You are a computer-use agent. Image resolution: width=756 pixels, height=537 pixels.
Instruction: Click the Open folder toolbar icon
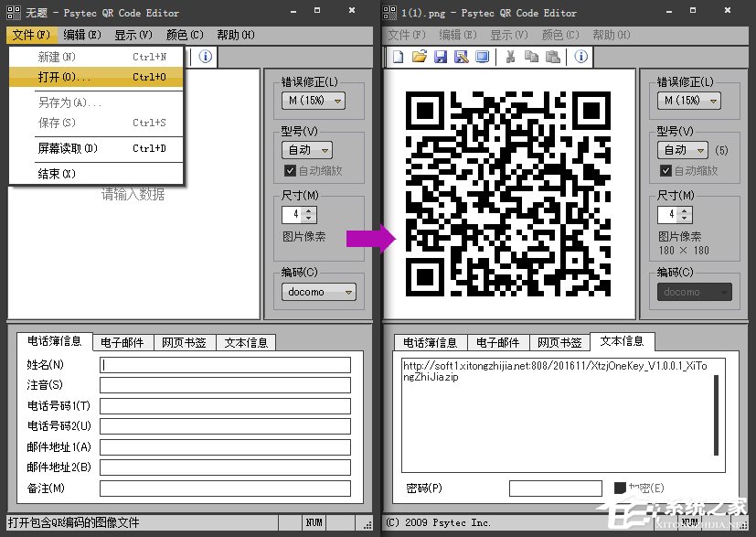pyautogui.click(x=419, y=57)
